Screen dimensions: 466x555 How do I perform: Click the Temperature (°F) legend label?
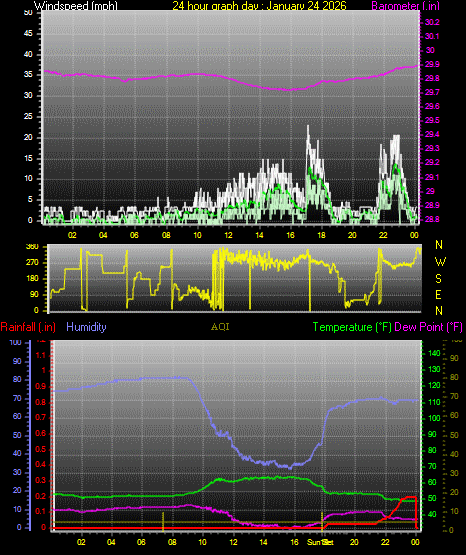[352, 327]
